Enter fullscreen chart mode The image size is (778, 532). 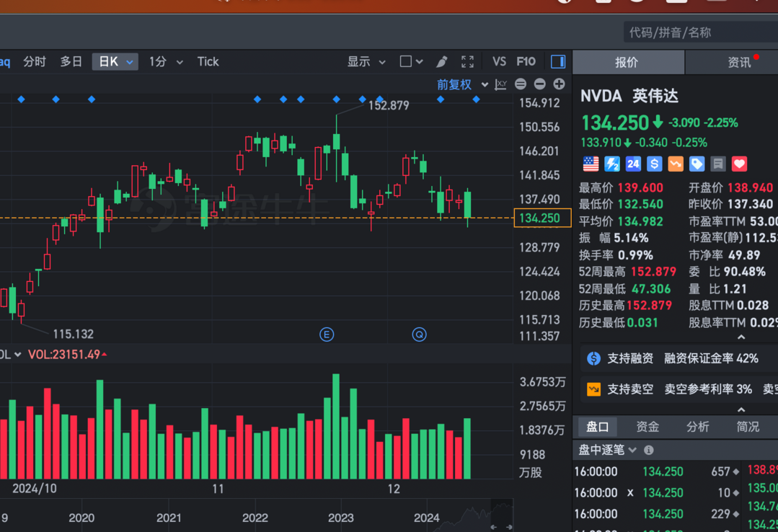coord(467,61)
